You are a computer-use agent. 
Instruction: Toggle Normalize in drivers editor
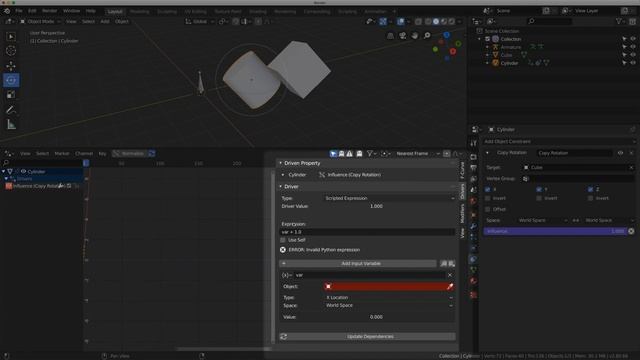point(129,153)
